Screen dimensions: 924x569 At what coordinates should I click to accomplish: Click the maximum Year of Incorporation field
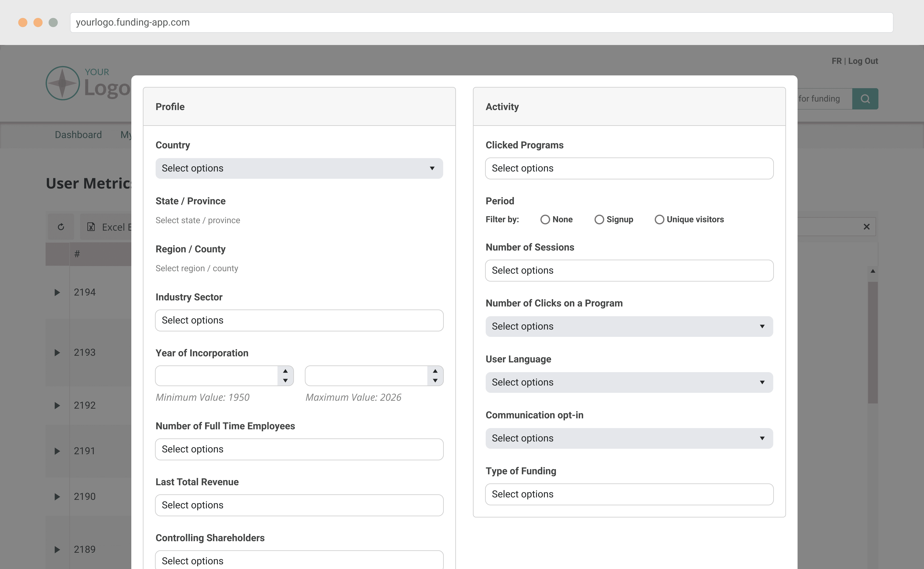tap(366, 376)
